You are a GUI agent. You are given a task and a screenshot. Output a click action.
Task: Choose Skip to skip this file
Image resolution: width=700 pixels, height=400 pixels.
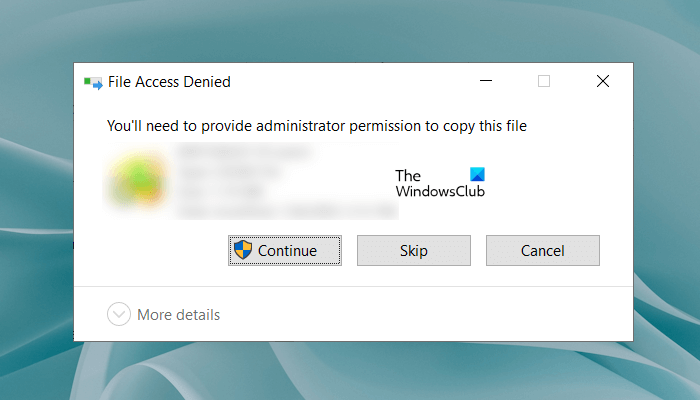click(x=413, y=251)
